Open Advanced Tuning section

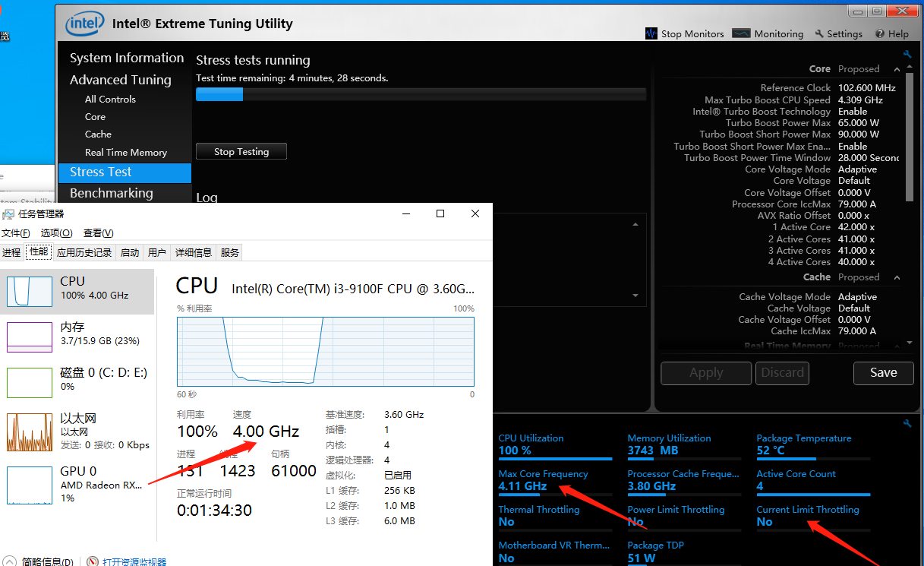tap(121, 80)
